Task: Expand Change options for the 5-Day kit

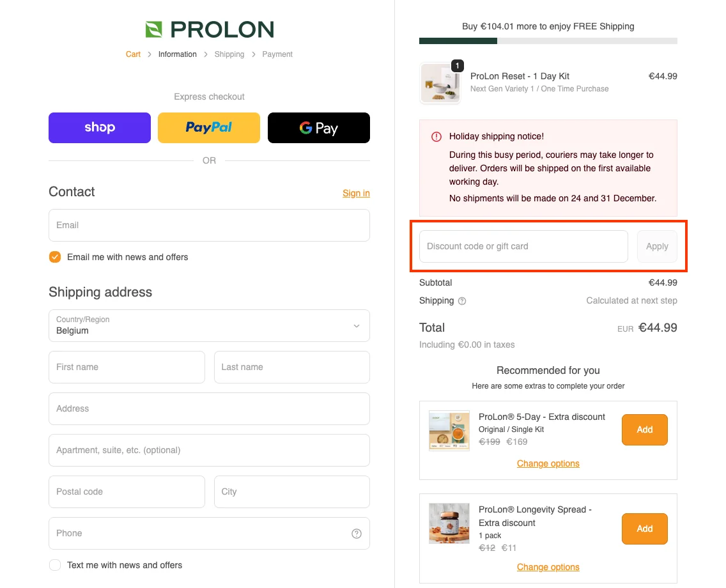Action: [548, 463]
